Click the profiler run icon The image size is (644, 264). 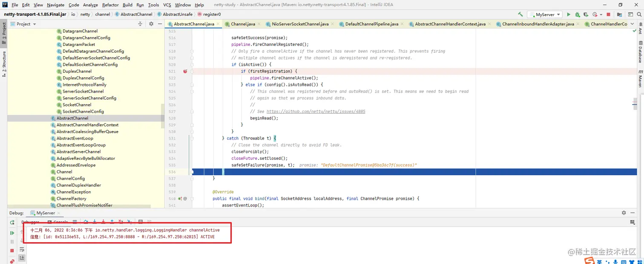tap(595, 14)
